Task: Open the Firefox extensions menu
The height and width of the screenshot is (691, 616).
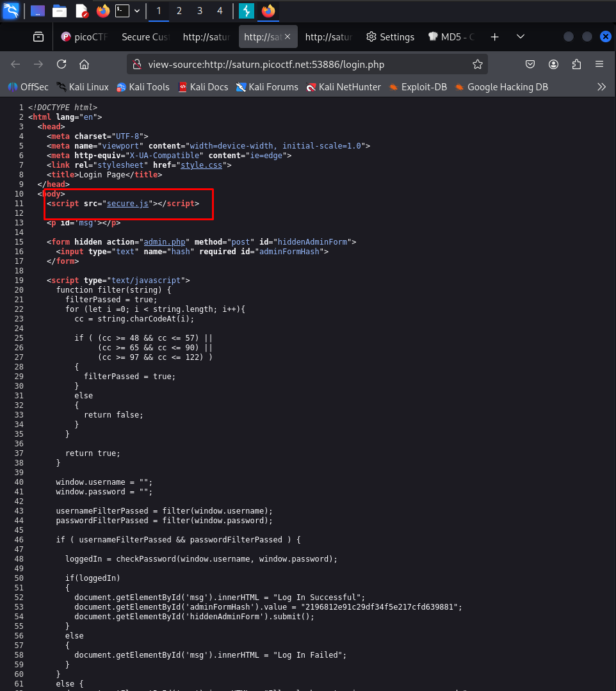Action: [576, 64]
